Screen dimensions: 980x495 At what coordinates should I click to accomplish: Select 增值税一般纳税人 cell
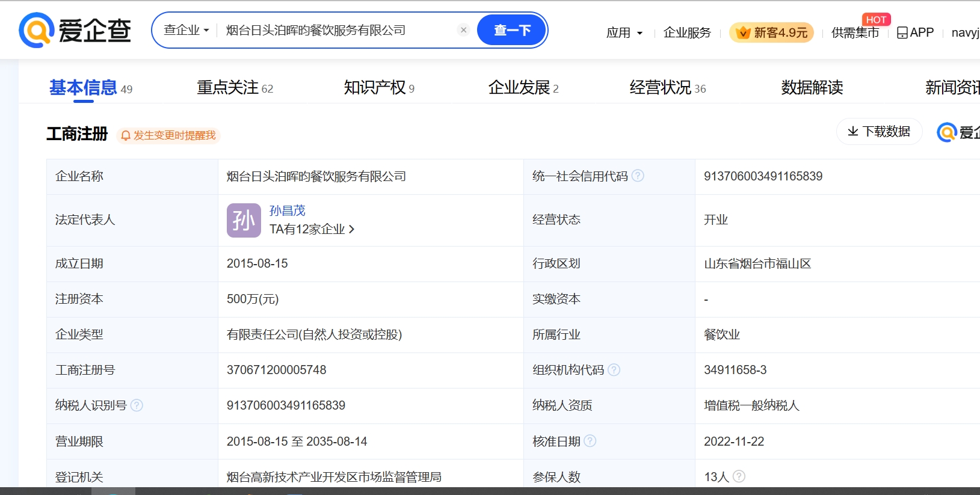[751, 405]
